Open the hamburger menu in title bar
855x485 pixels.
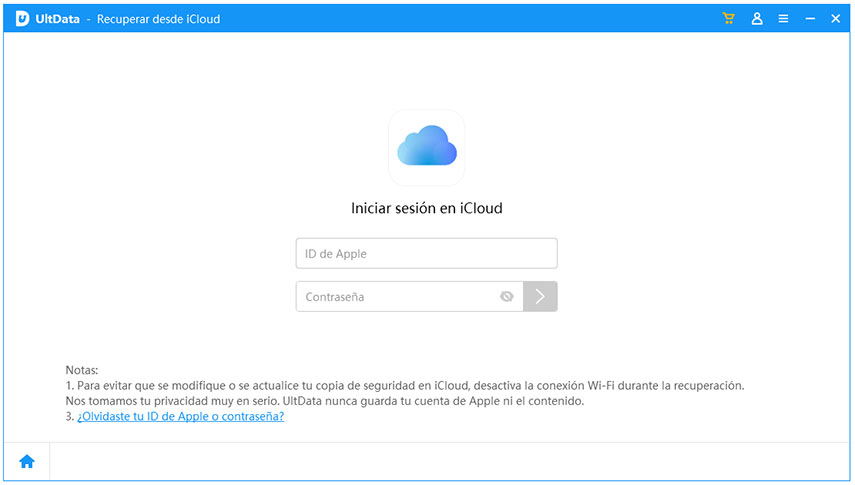(784, 19)
